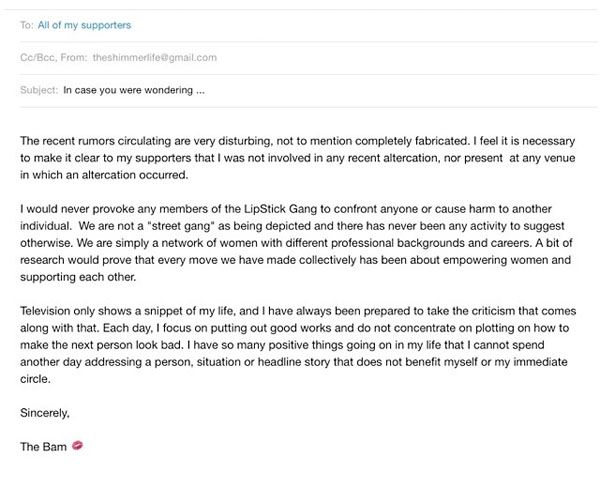The width and height of the screenshot is (600, 488).
Task: Click theshimmerlife@gmail.com sender address
Action: (155, 58)
